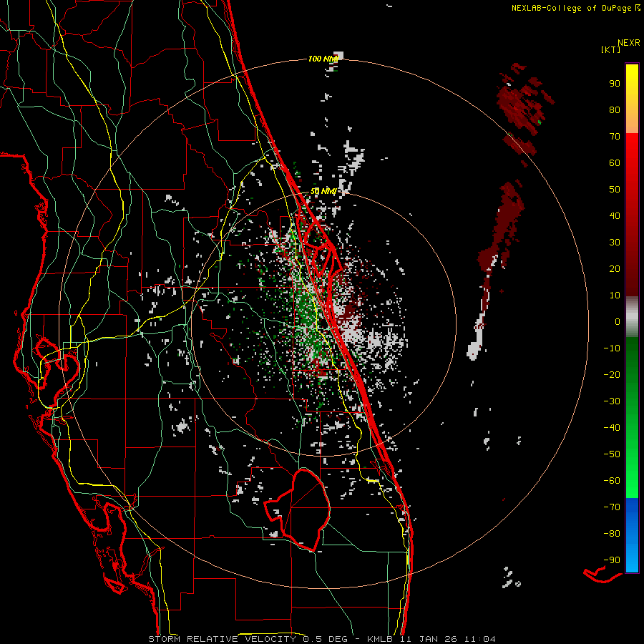Click the positive 30 scale label
Image resolution: width=644 pixels, height=644 pixels.
615,243
